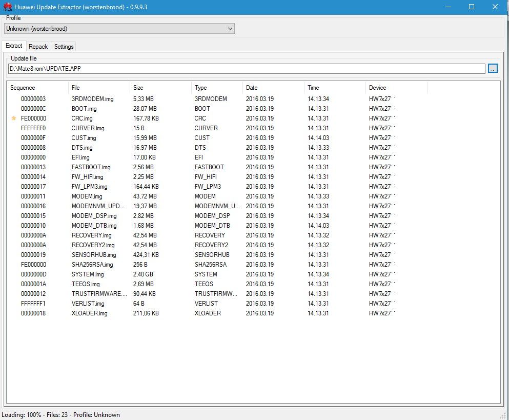509x420 pixels.
Task: Switch to the Extract tab
Action: point(14,46)
